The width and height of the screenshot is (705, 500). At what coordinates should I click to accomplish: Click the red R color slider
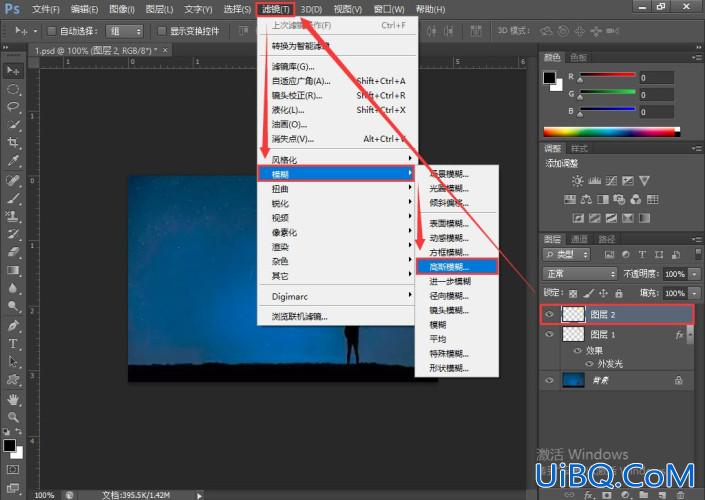point(607,75)
